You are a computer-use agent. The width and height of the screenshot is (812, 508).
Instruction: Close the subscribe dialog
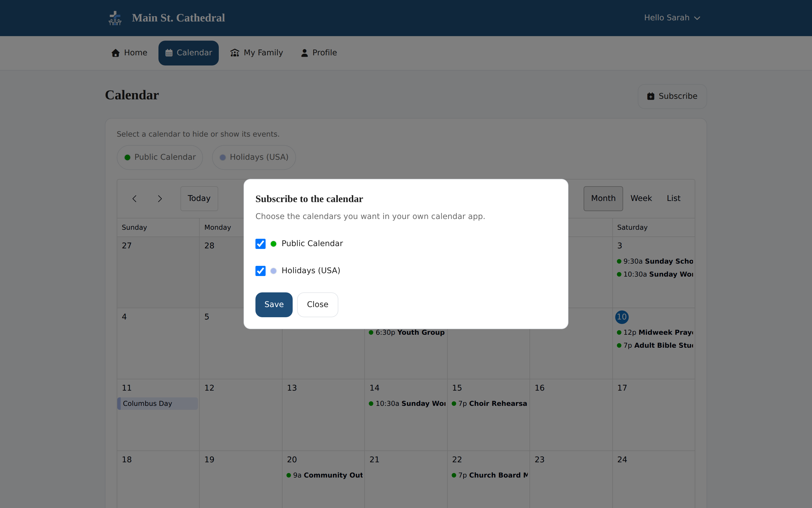pos(317,305)
